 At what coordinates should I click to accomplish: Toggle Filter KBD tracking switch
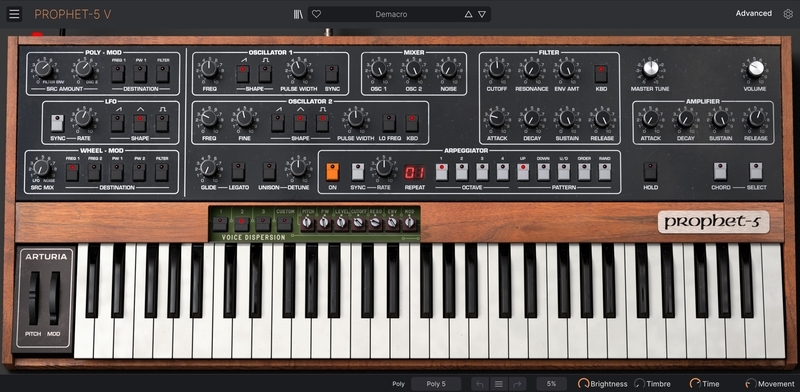(x=601, y=74)
